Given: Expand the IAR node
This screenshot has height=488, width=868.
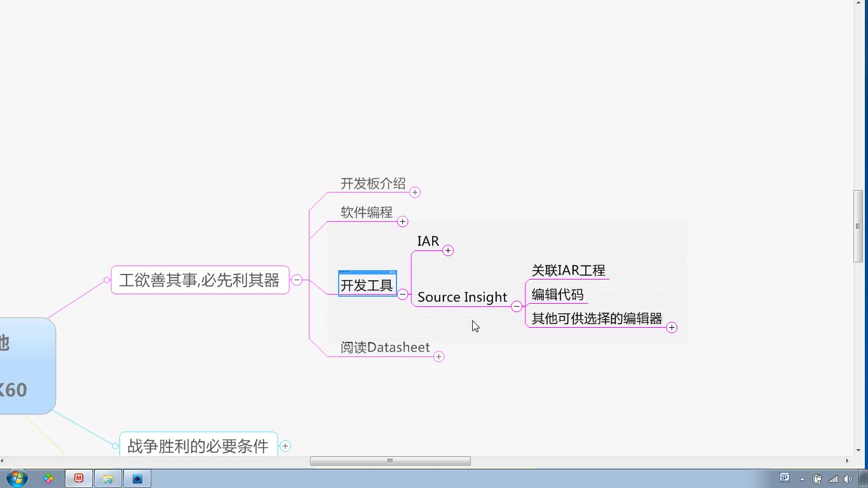Looking at the screenshot, I should click(x=448, y=250).
